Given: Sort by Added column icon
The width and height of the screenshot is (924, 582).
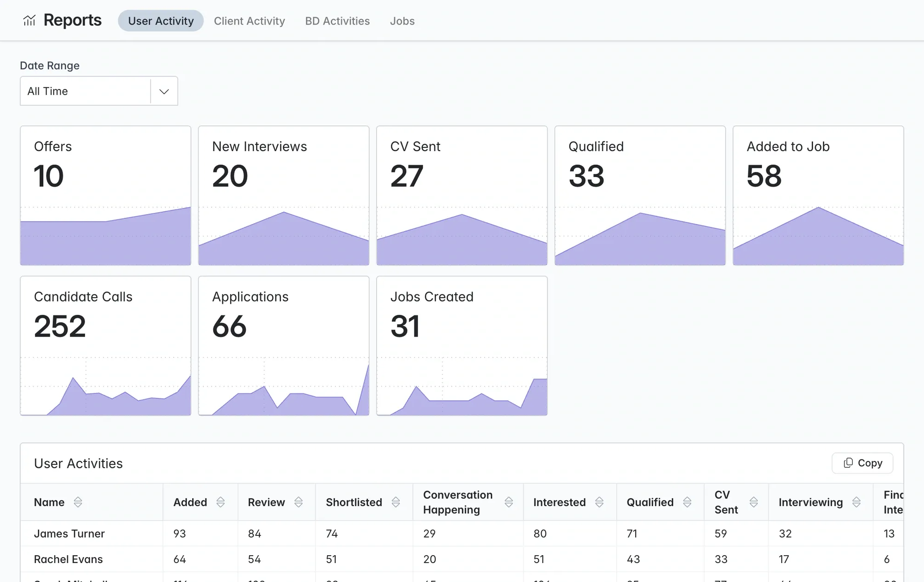Looking at the screenshot, I should [x=220, y=502].
